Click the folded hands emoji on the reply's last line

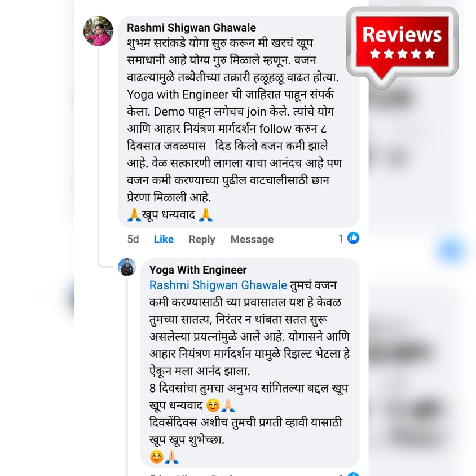(x=172, y=457)
